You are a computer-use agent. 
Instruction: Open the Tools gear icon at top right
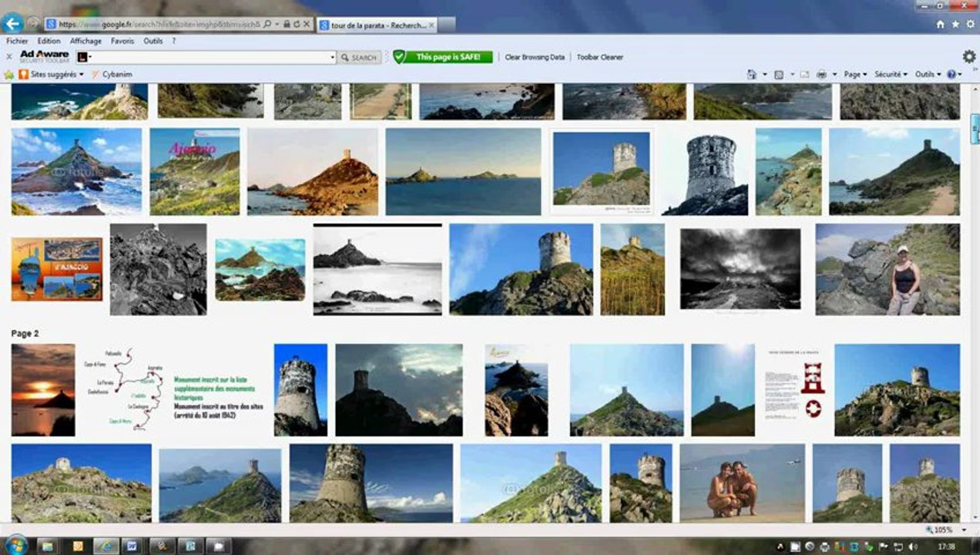coord(970,24)
